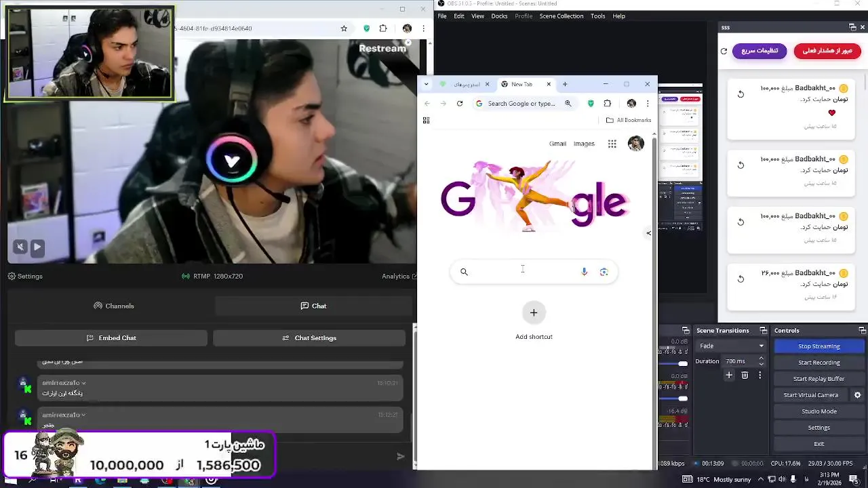Viewport: 868px width, 488px height.
Task: Open the OBS File menu
Action: [x=442, y=16]
